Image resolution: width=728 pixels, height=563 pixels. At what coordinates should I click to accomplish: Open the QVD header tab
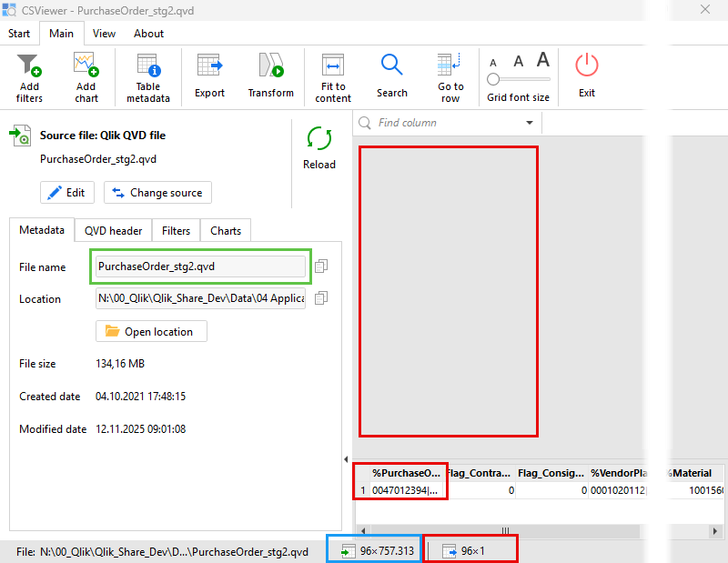[113, 230]
